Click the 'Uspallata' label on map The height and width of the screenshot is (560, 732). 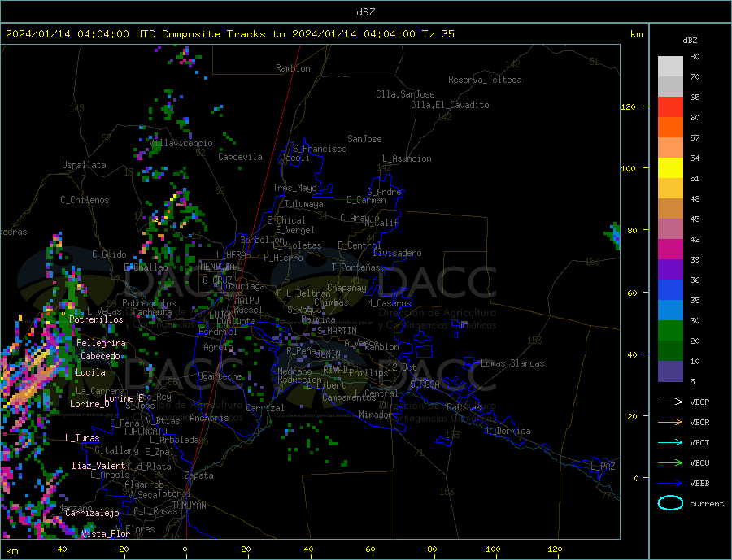[x=84, y=165]
